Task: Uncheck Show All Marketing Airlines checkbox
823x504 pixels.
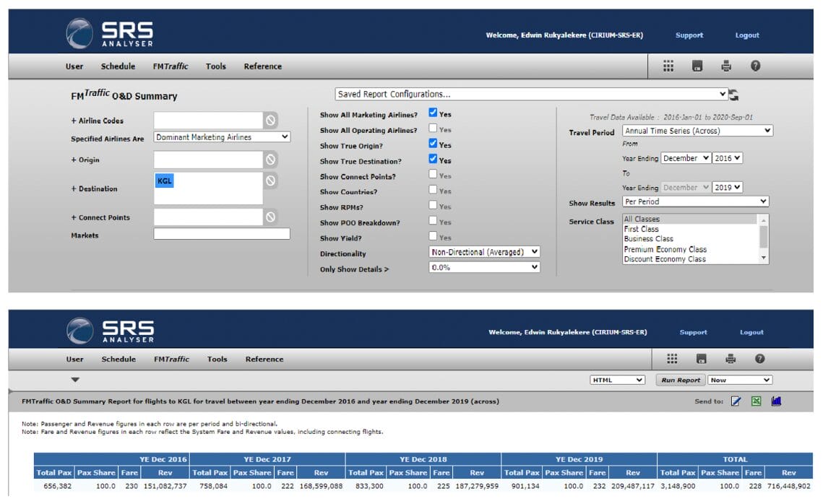Action: 433,113
